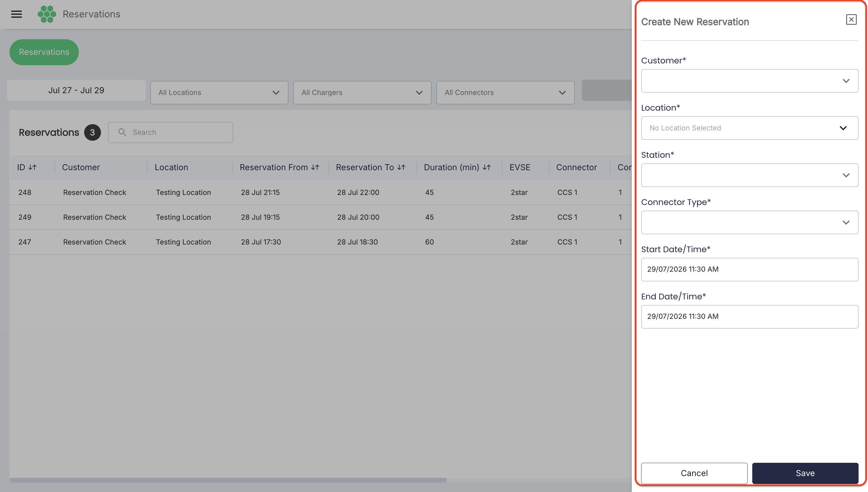Click the Connector column header
Viewport: 868px width, 492px height.
[x=576, y=167]
